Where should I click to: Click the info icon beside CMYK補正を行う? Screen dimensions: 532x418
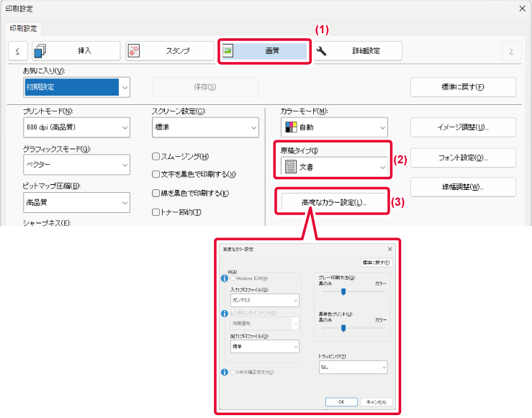[224, 372]
